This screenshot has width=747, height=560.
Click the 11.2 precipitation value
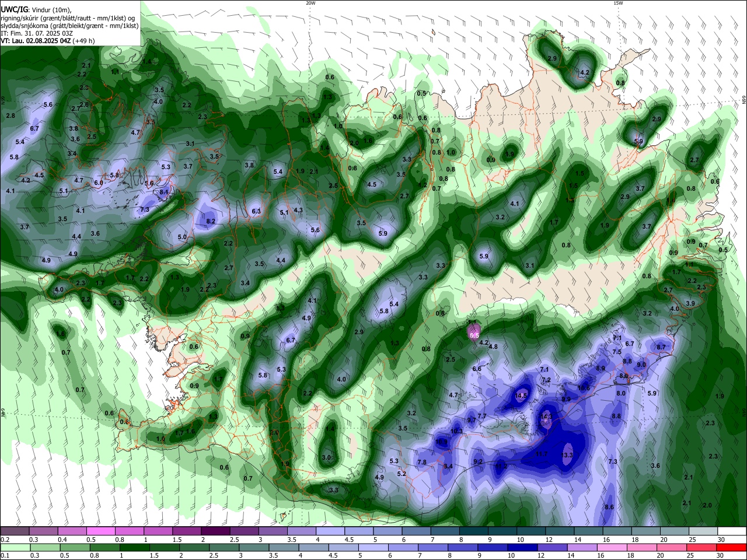tap(501, 466)
